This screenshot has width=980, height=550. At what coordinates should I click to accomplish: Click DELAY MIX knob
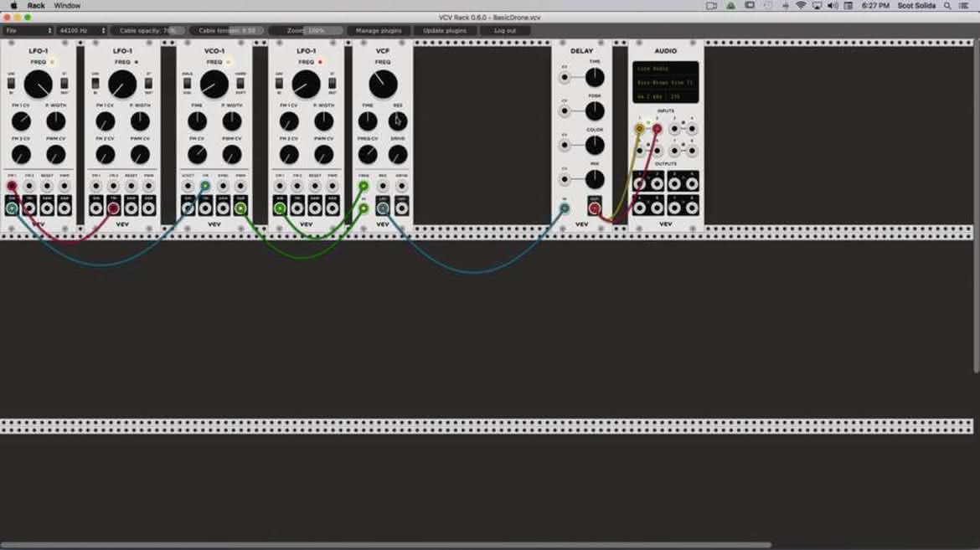(x=595, y=179)
